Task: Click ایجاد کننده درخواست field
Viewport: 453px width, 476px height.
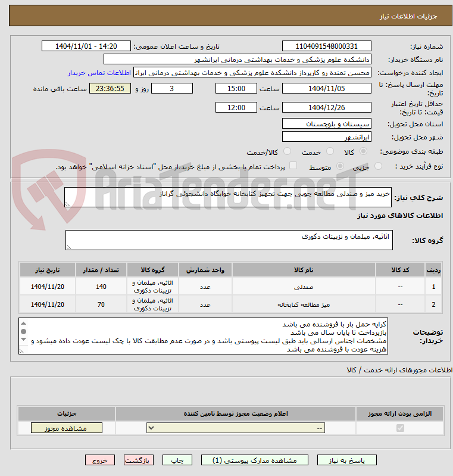Action: pyautogui.click(x=252, y=73)
